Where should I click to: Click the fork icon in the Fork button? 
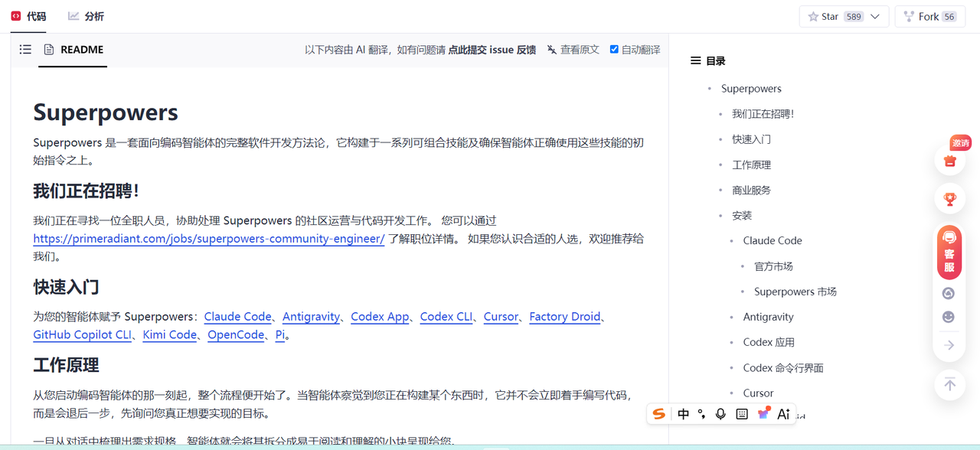(909, 17)
